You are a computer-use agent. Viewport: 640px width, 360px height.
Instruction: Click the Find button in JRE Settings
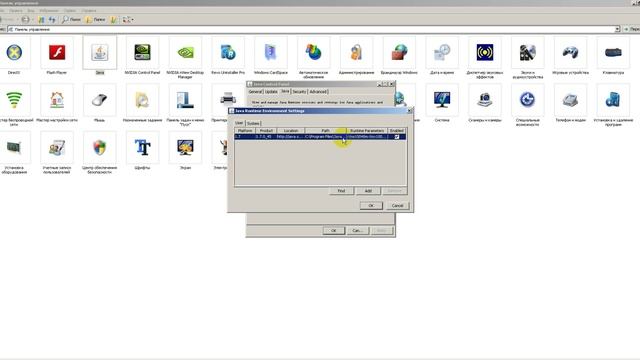pyautogui.click(x=341, y=191)
